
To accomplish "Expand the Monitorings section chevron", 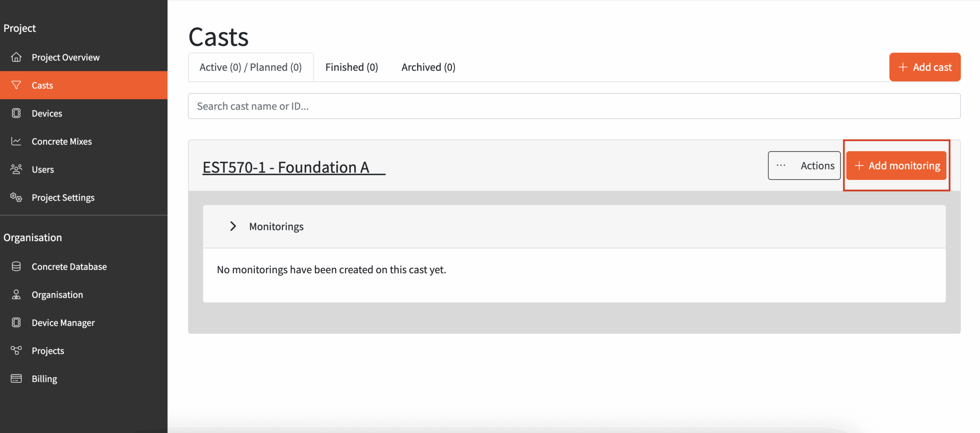I will (233, 226).
